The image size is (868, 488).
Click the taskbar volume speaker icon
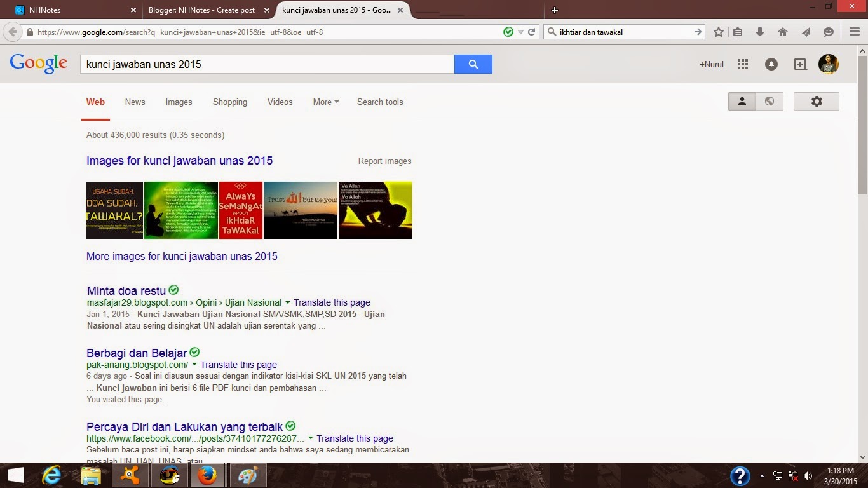pyautogui.click(x=808, y=475)
